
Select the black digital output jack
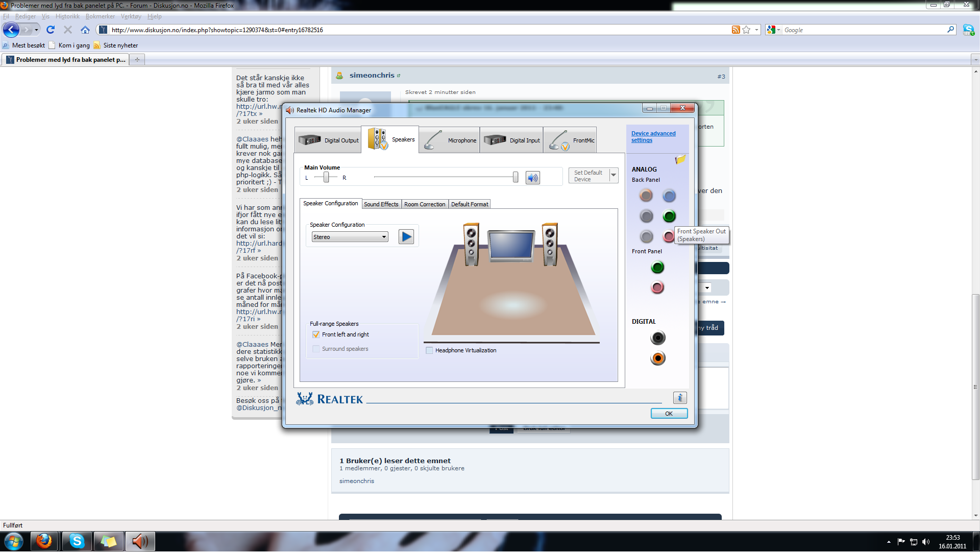[658, 338]
